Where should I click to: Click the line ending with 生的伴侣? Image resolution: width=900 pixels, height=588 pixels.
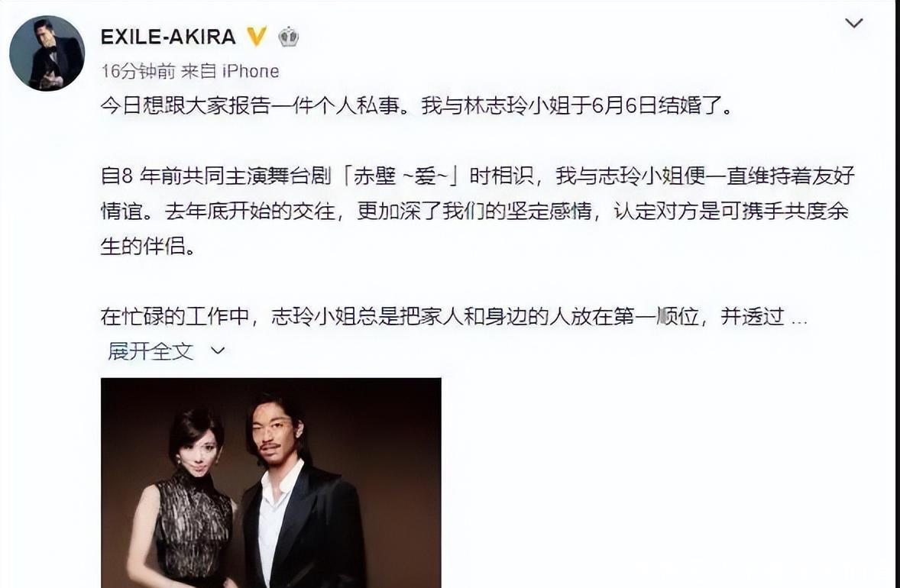pos(148,246)
